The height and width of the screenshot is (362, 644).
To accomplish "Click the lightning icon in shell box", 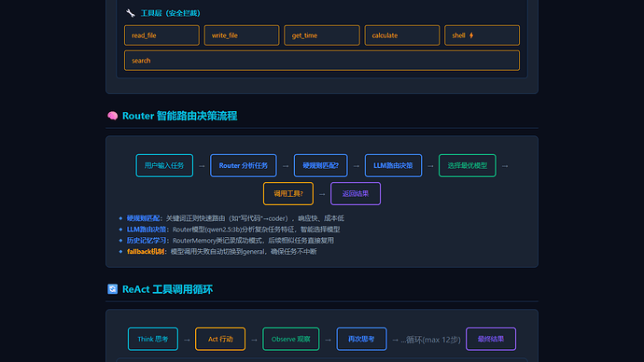I will pyautogui.click(x=471, y=35).
